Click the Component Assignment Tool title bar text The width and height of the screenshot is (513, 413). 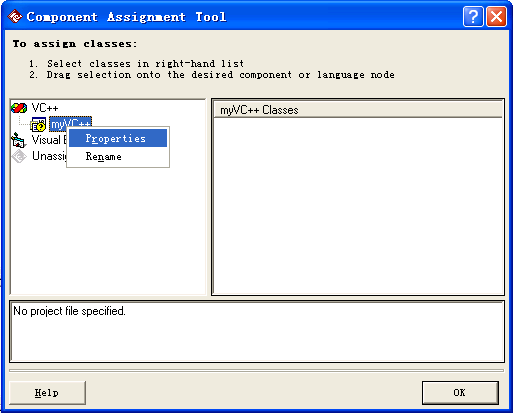coord(126,17)
